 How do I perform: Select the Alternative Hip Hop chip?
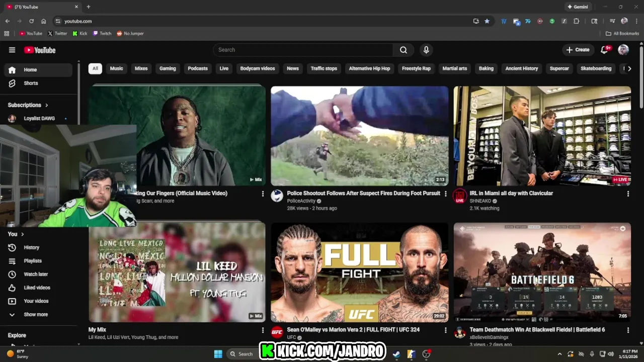click(369, 68)
